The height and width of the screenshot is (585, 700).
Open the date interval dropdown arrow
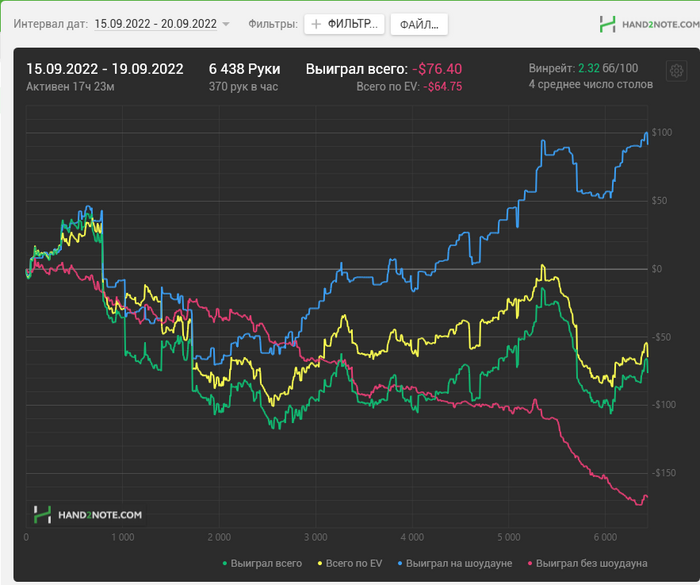click(x=226, y=24)
